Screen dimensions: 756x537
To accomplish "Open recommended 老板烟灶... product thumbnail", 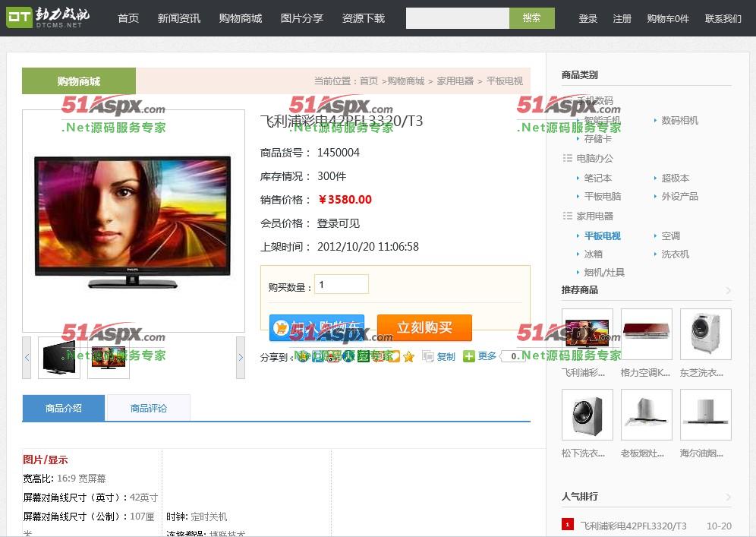I will [647, 415].
